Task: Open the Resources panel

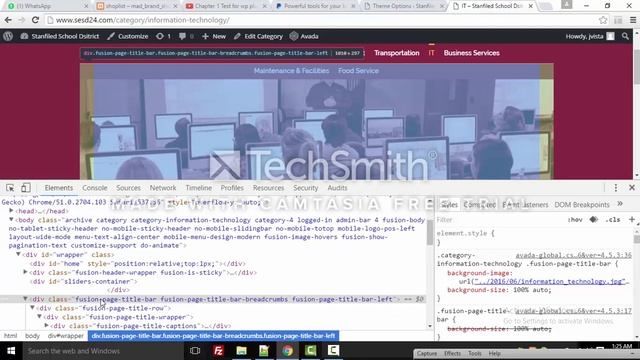Action: pos(268,188)
